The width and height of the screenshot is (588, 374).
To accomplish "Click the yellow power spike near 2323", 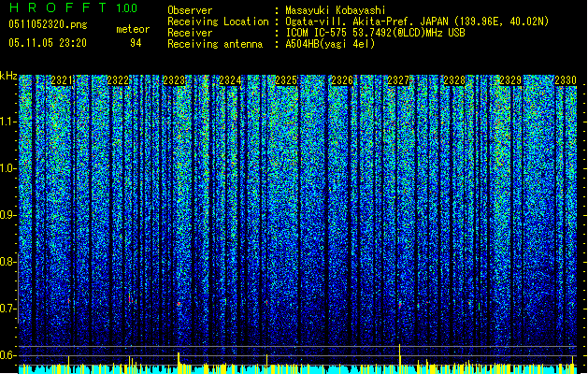I will click(179, 363).
